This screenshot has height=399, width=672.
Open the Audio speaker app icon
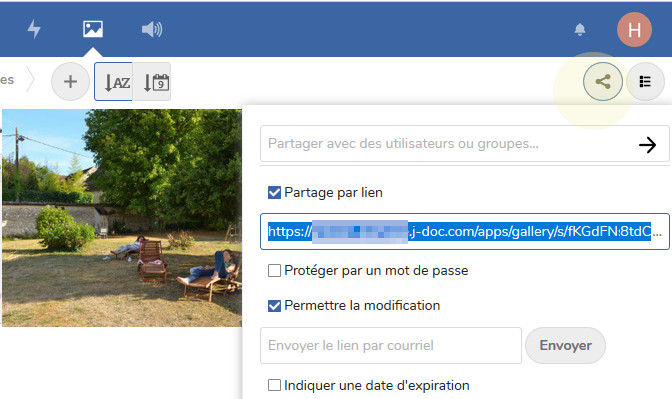[152, 29]
